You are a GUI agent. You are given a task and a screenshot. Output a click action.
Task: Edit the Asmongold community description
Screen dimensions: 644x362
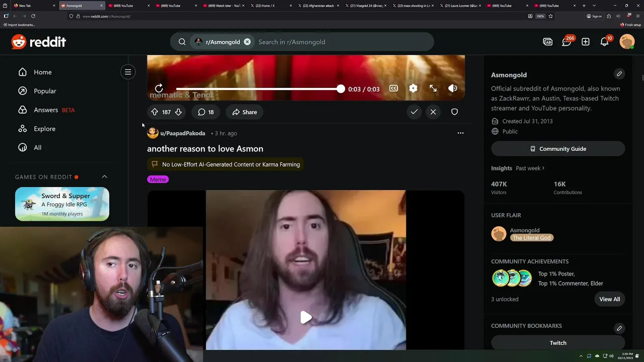point(619,74)
